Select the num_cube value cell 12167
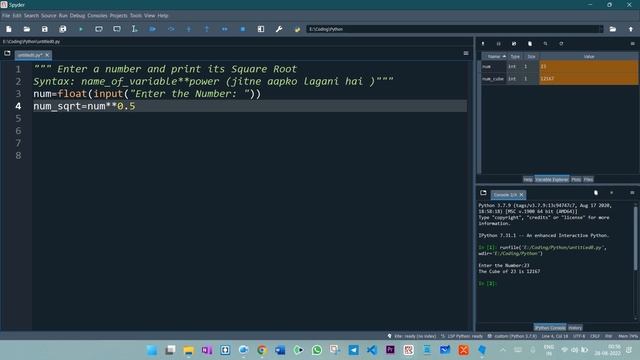The image size is (640, 360). point(589,79)
